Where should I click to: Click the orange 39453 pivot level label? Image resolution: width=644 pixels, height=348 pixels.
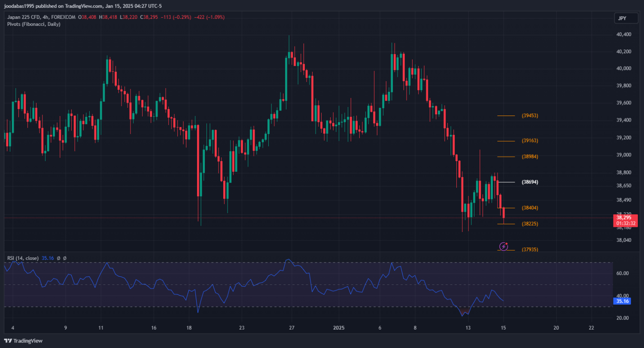[x=530, y=116]
